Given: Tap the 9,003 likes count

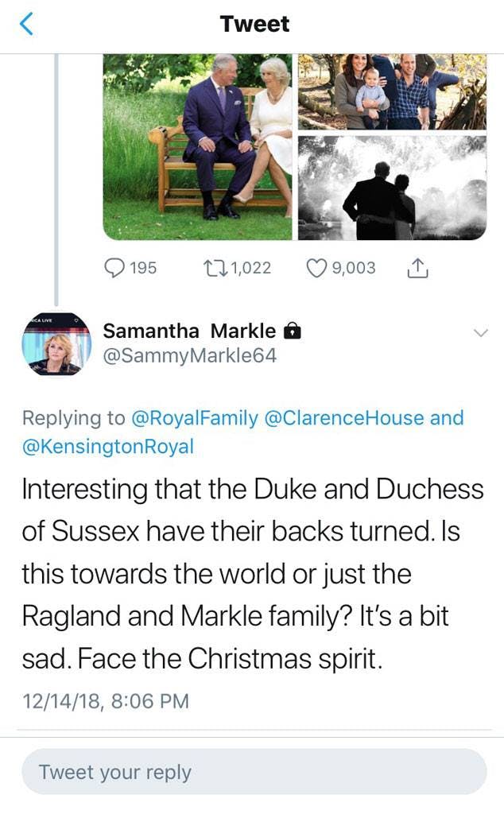Looking at the screenshot, I should (x=354, y=268).
